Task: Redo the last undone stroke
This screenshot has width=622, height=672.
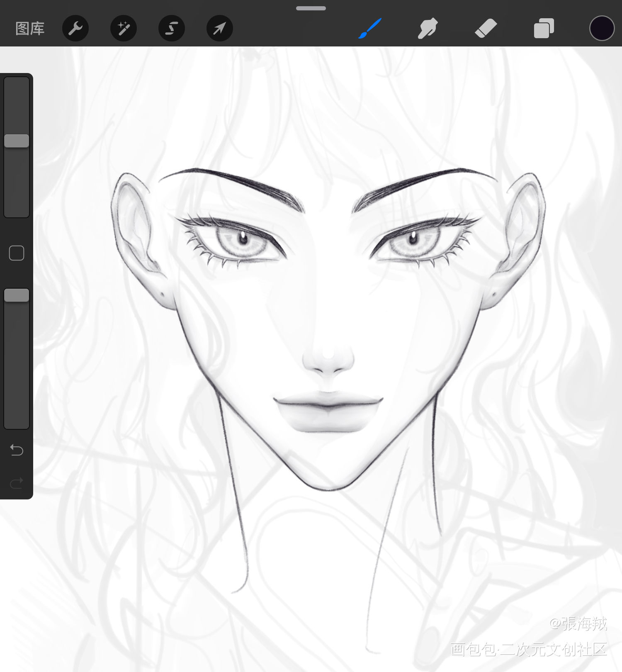Action: pos(17,483)
